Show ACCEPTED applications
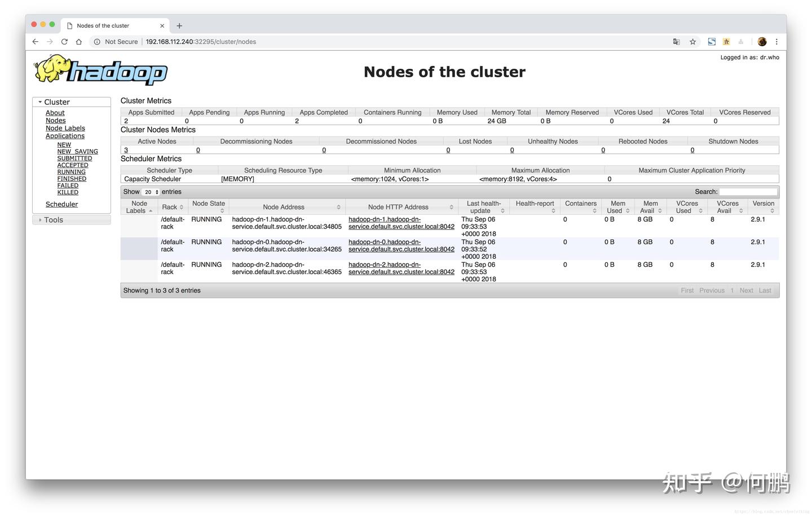The height and width of the screenshot is (516, 812). (x=73, y=165)
